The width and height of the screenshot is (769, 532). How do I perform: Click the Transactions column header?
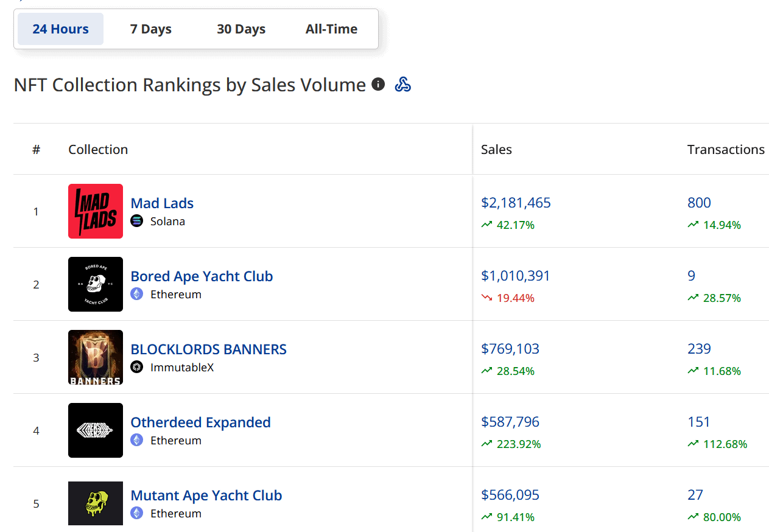[x=726, y=150]
